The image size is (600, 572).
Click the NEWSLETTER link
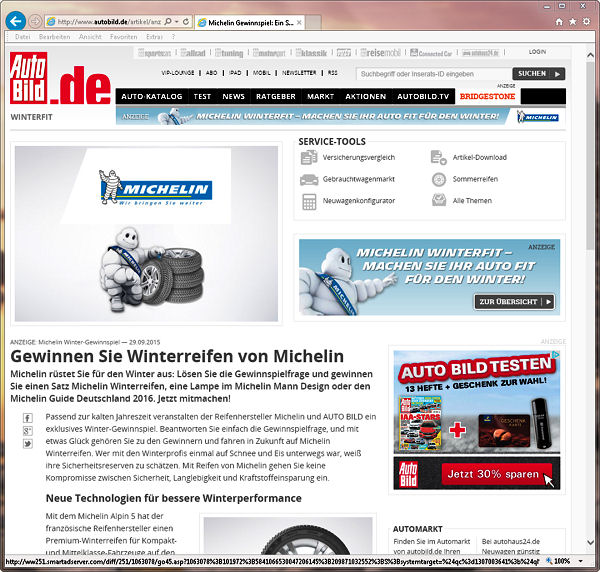coord(299,73)
